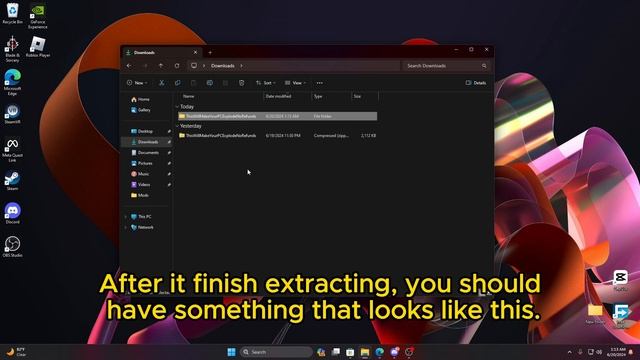640x360 pixels.
Task: Select Meta Quest Link desktop icon
Action: pyautogui.click(x=12, y=149)
